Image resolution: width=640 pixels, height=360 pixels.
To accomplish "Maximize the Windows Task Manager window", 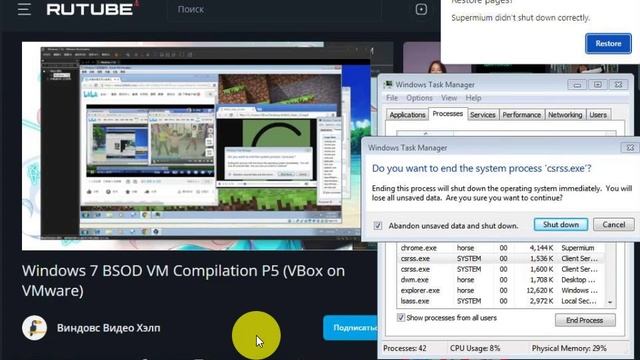I will click(x=598, y=84).
